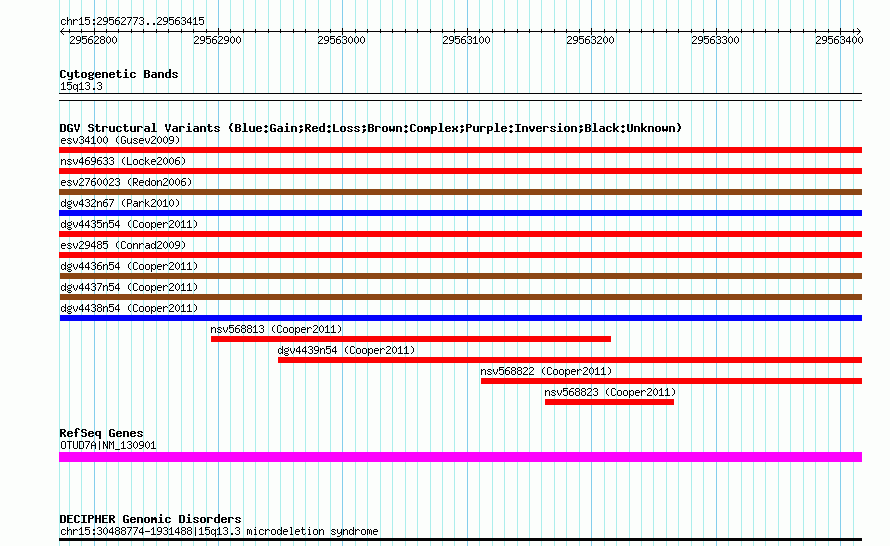This screenshot has width=890, height=546.
Task: Open the DGV Structural Variants track heading
Action: [371, 128]
